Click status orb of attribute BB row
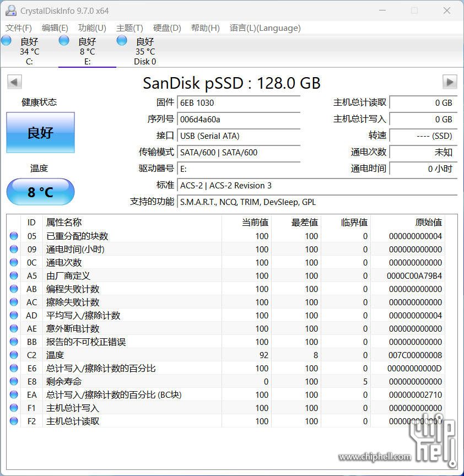The image size is (464, 476). tap(14, 342)
